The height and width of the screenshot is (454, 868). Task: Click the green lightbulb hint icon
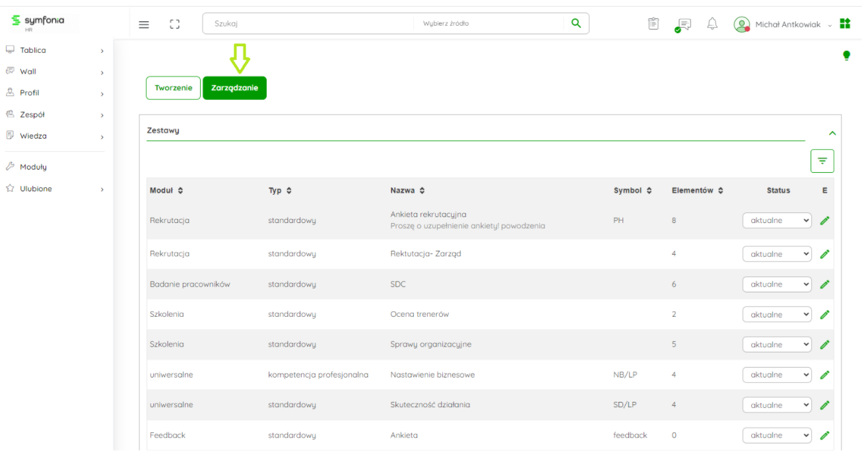[846, 56]
